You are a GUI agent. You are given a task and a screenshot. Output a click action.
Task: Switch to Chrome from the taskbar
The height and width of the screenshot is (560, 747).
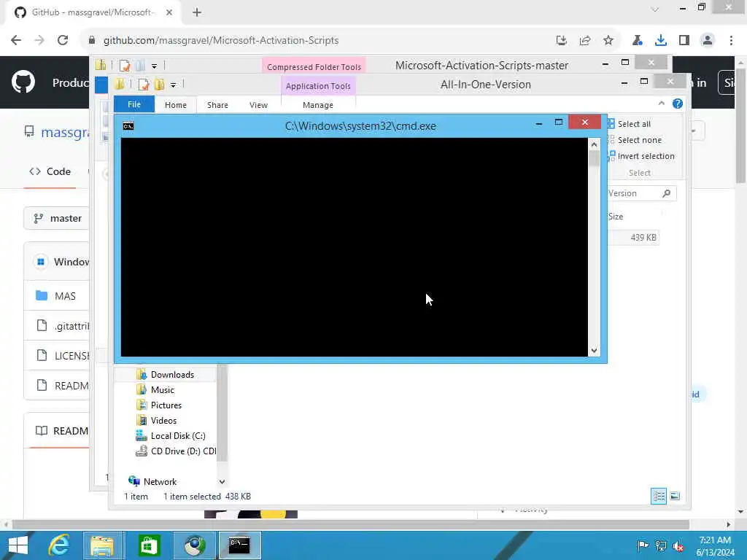(195, 545)
